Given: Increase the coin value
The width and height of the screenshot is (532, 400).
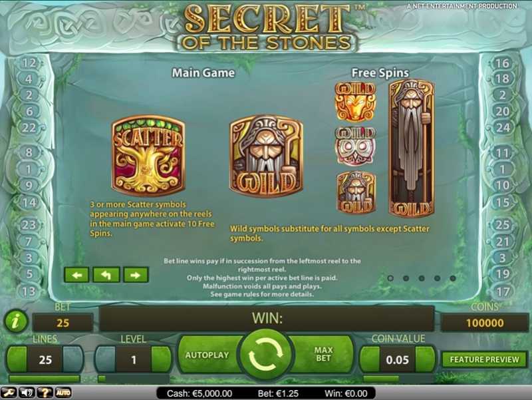Looking at the screenshot, I should coord(426,359).
